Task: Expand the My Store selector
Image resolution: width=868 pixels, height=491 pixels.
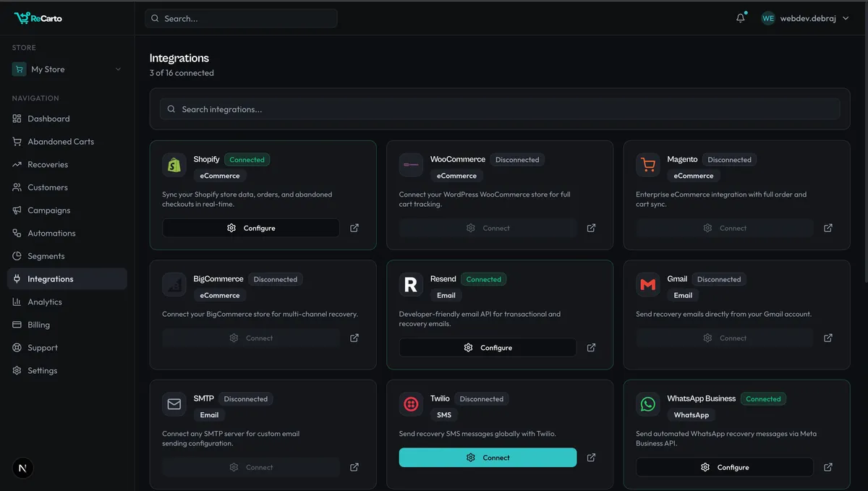Action: [x=67, y=69]
